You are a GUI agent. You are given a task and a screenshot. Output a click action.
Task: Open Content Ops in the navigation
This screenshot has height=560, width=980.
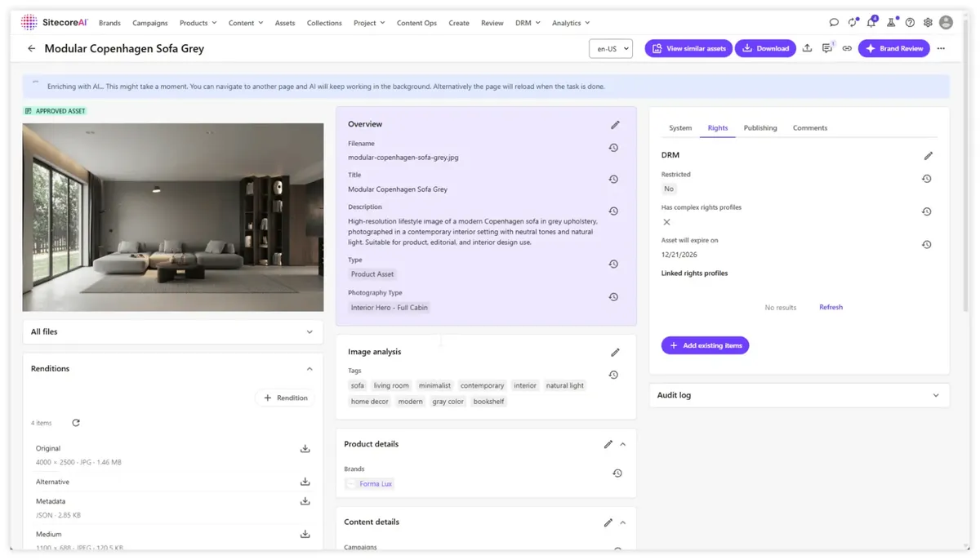point(416,23)
